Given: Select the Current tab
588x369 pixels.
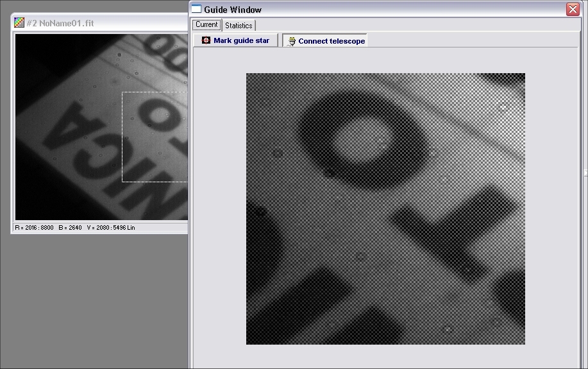Looking at the screenshot, I should 206,25.
